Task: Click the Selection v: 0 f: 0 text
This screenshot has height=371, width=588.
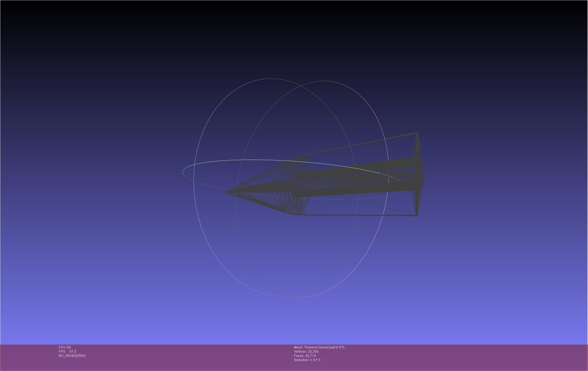Action: coord(307,360)
